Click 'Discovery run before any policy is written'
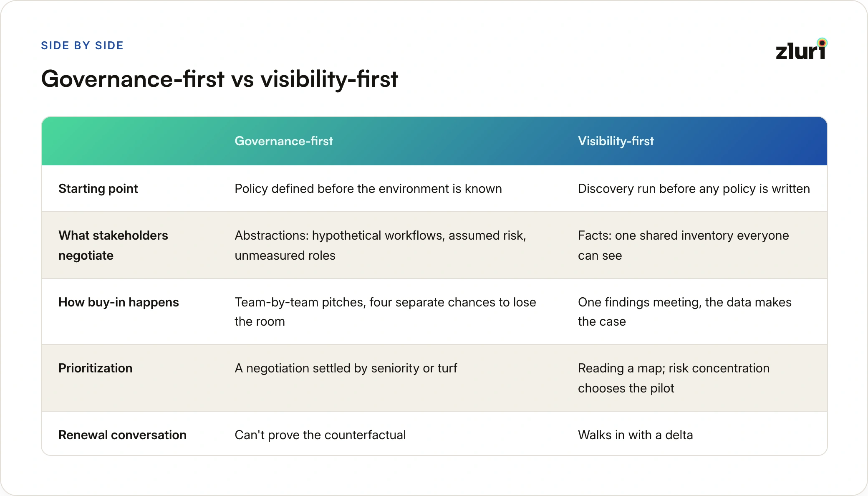 [x=694, y=189]
